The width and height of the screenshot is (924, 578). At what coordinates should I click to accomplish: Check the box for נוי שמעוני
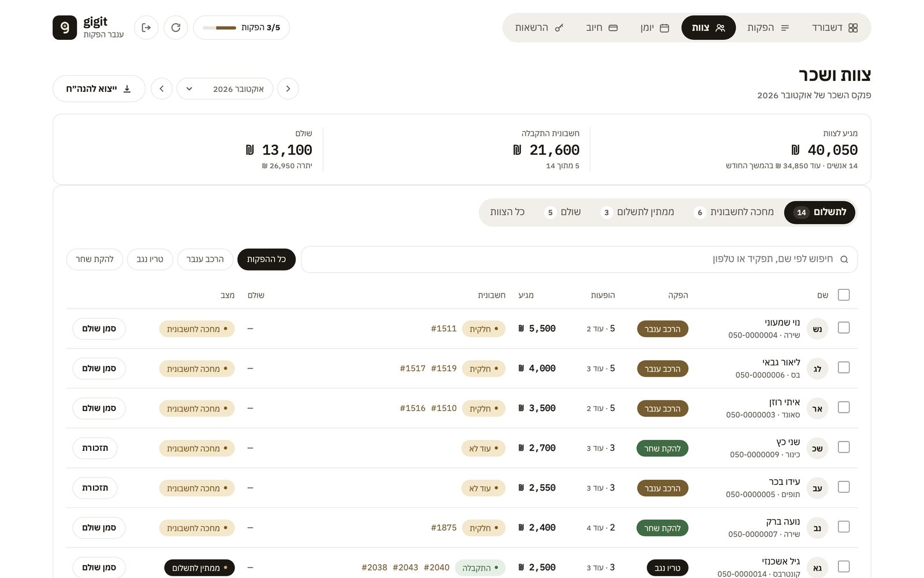point(844,328)
